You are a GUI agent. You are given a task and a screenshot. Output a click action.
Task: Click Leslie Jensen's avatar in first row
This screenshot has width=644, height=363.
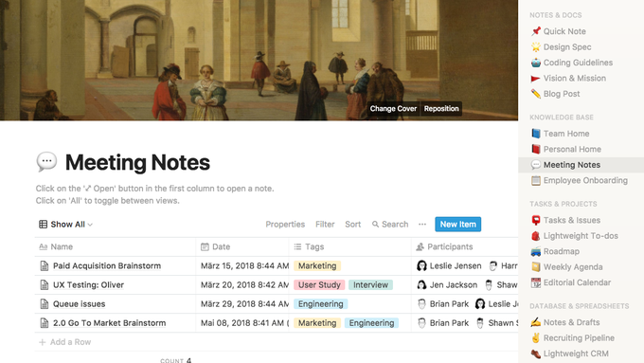pyautogui.click(x=421, y=266)
